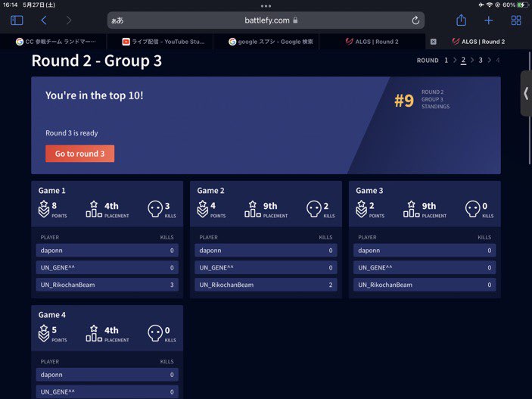Select UN_RikochanBeam row in Game 3
This screenshot has width=532, height=399.
425,285
